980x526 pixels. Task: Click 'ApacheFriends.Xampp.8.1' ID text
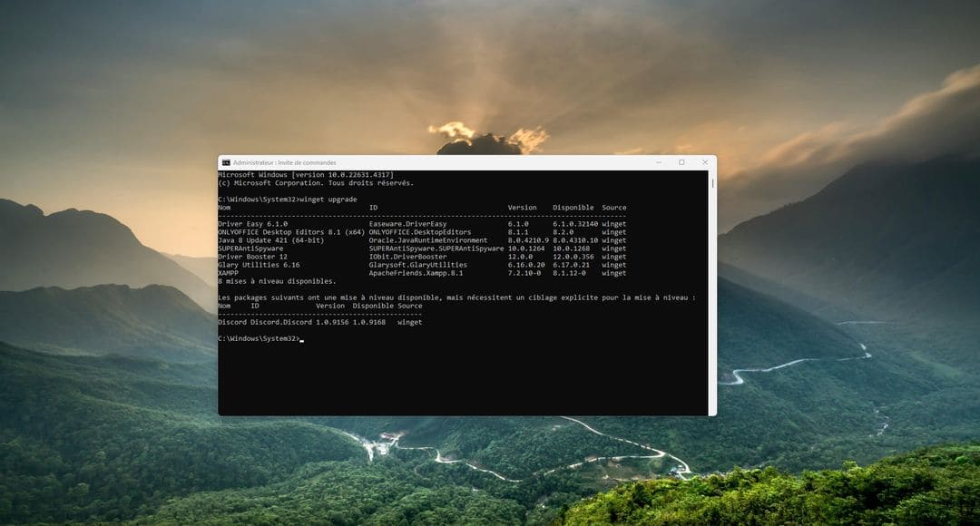(x=416, y=273)
